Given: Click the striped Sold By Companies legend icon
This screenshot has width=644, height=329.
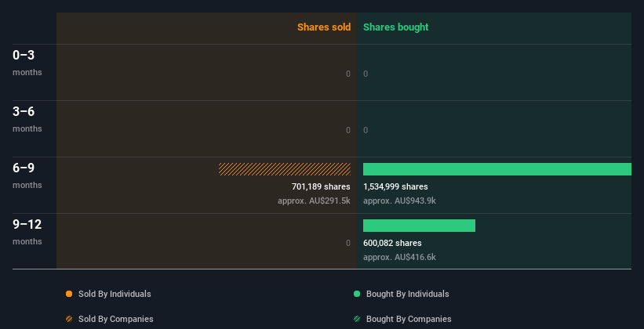Looking at the screenshot, I should (69, 319).
